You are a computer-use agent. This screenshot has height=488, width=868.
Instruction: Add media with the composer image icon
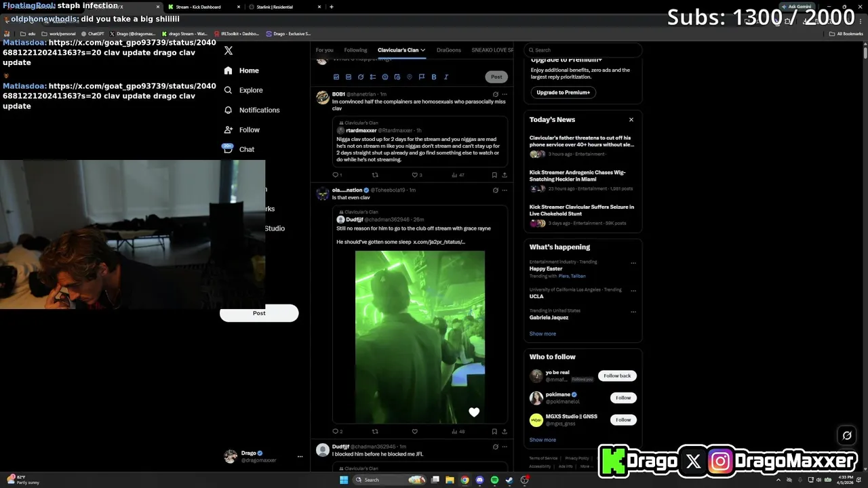point(336,77)
